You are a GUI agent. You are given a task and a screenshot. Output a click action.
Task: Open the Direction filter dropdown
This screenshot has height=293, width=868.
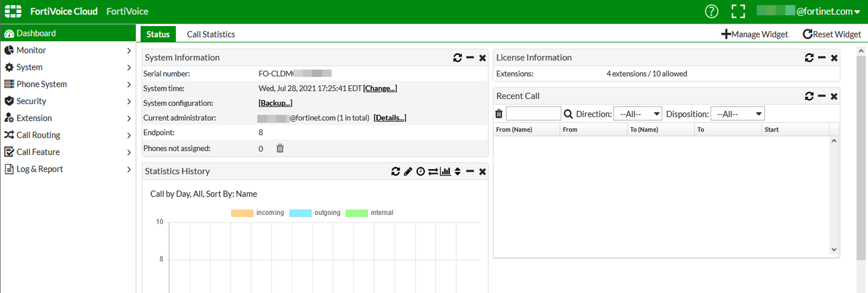[x=638, y=114]
